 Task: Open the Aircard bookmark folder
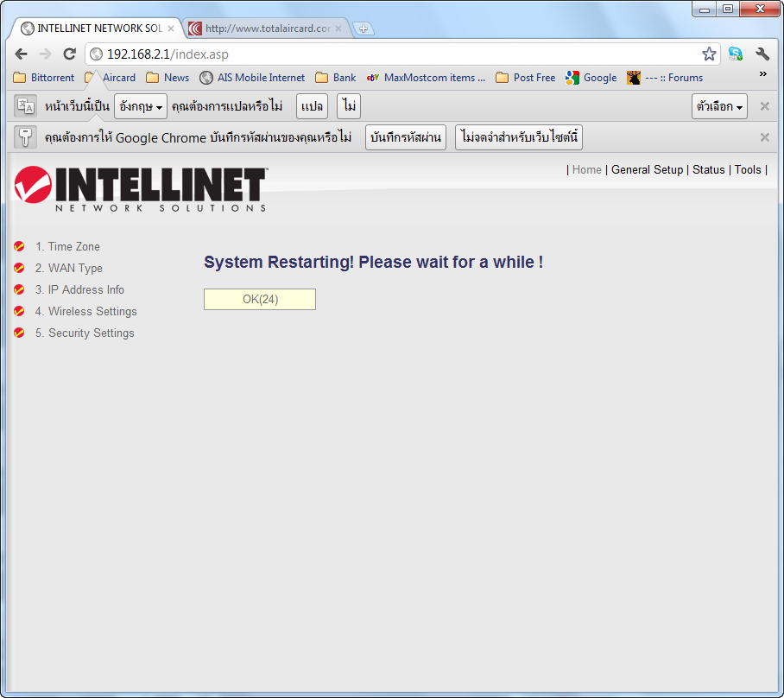(110, 78)
